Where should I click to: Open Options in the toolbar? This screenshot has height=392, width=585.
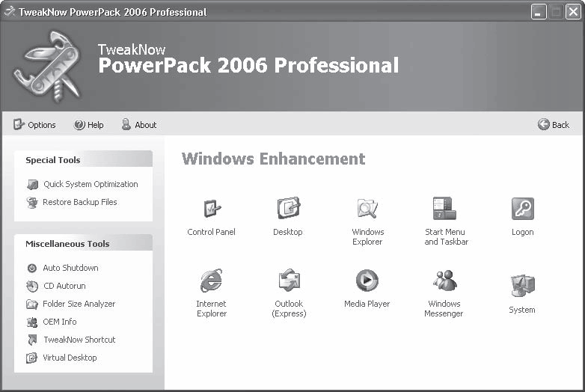42,125
